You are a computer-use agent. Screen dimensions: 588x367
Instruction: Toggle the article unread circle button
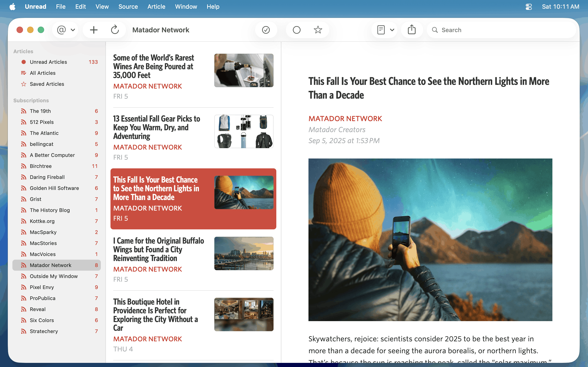point(297,30)
